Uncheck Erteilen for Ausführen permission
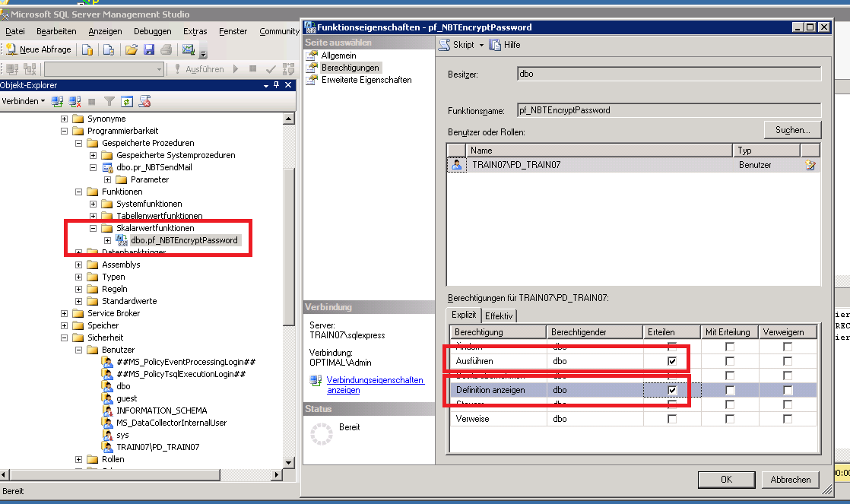850x504 pixels. [672, 361]
